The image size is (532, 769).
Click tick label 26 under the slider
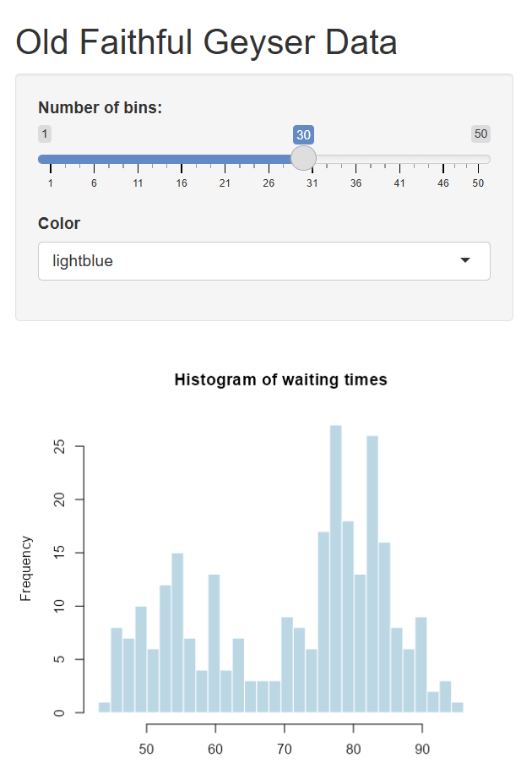[x=269, y=183]
